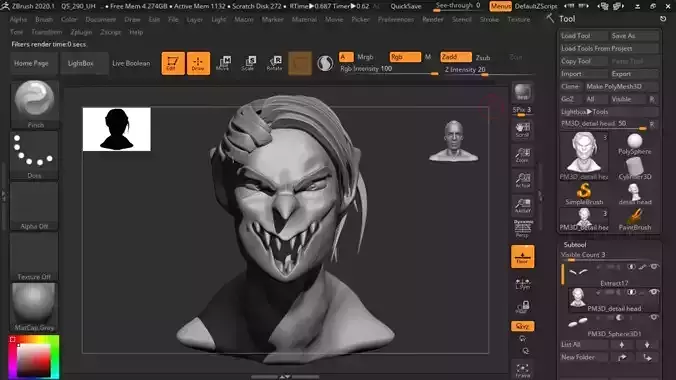Toggle Dynamic Persp perspective
Viewport: 676px width, 380px height.
[x=523, y=229]
